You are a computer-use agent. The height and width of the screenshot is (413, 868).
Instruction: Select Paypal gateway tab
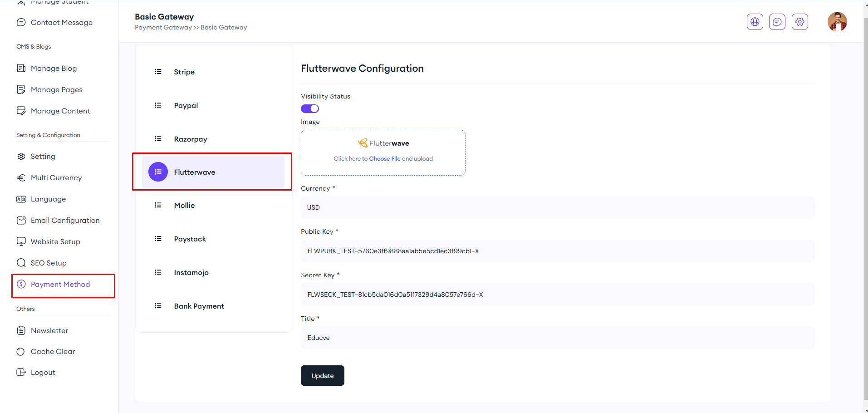(186, 106)
